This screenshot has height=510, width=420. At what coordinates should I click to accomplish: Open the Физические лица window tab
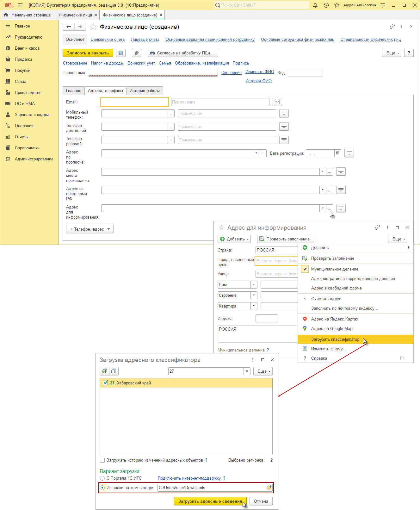[76, 15]
